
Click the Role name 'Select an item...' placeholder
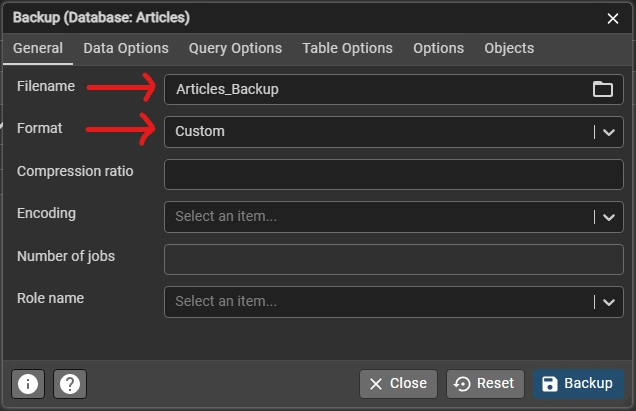coord(226,301)
